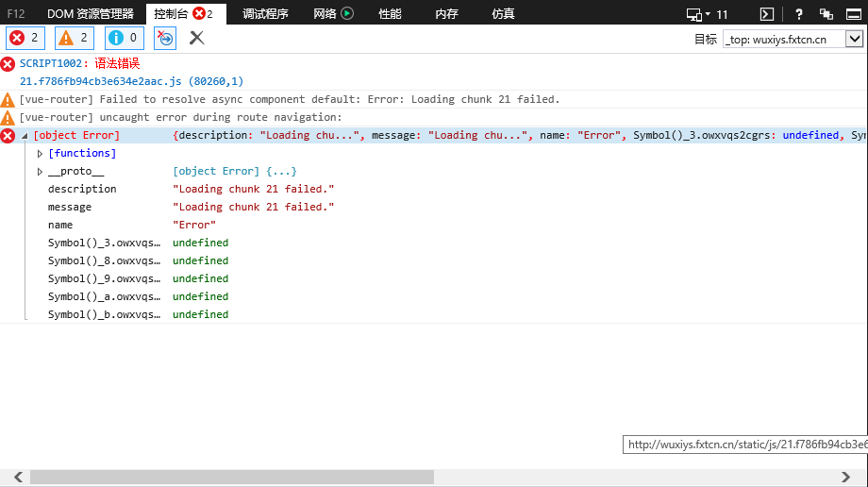Click the clear on navigate icon
Viewport: 868px width, 487px height.
(165, 38)
